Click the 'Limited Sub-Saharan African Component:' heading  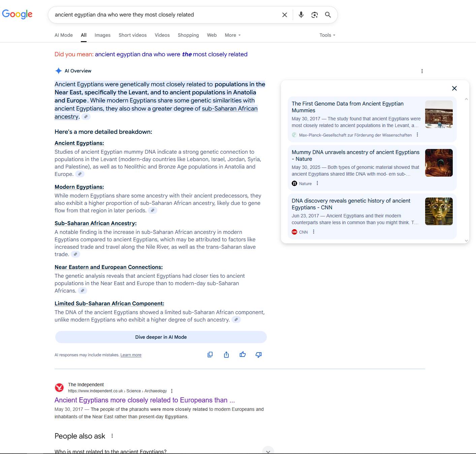(x=109, y=303)
